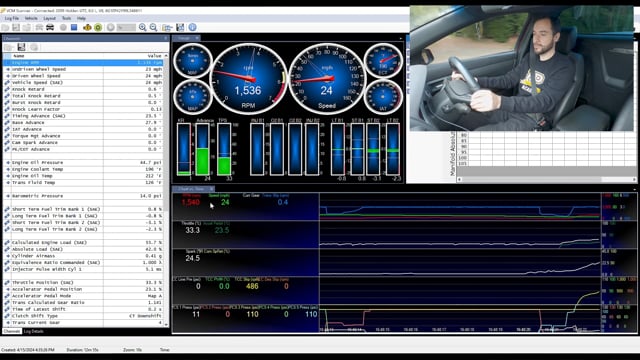The width and height of the screenshot is (640, 360).
Task: Open the Layout menu
Action: coord(49,18)
